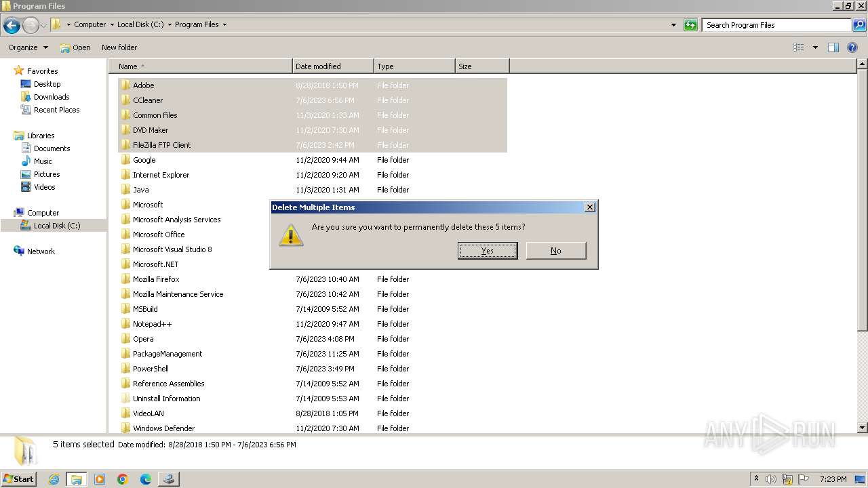Click the Help question mark icon
The height and width of the screenshot is (488, 868).
pyautogui.click(x=852, y=47)
